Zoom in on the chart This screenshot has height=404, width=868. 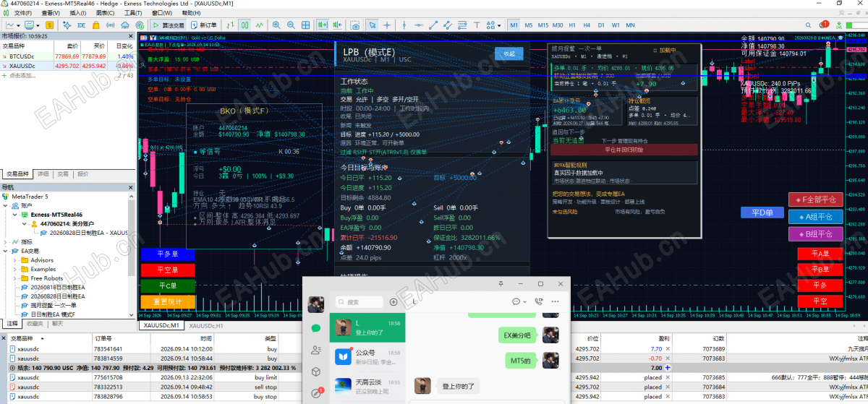(x=276, y=25)
